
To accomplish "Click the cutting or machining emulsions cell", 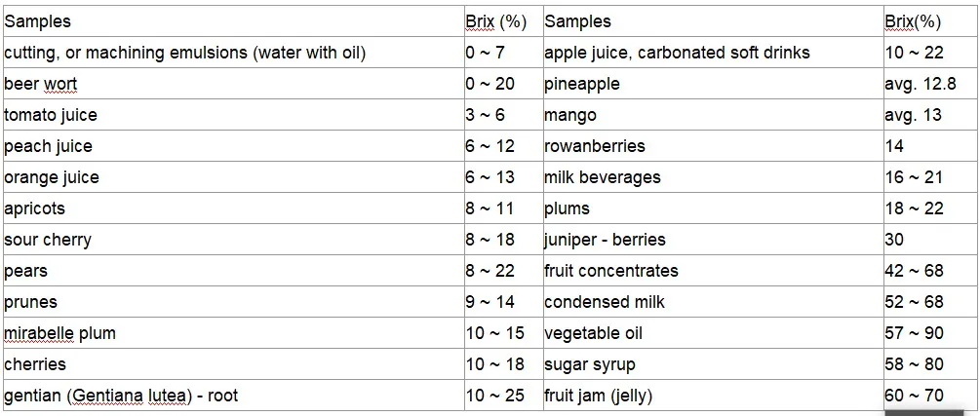I will pos(184,53).
